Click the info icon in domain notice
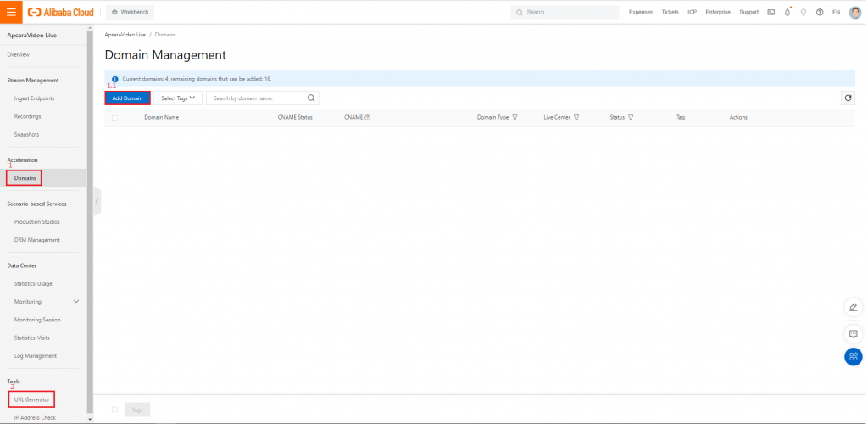The width and height of the screenshot is (868, 424). pos(115,79)
